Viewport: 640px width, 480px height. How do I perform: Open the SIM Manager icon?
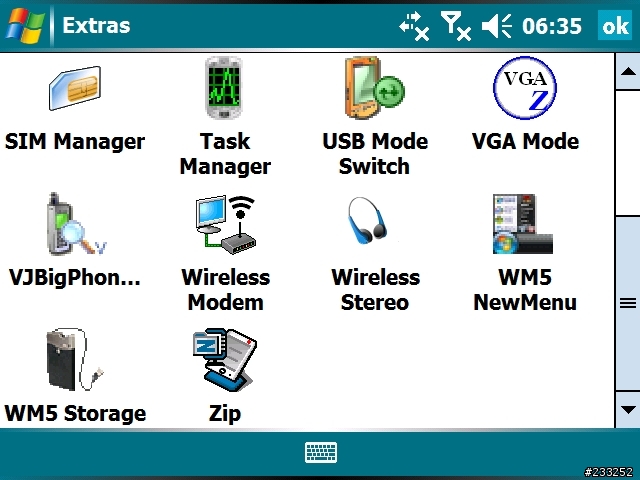pos(75,88)
